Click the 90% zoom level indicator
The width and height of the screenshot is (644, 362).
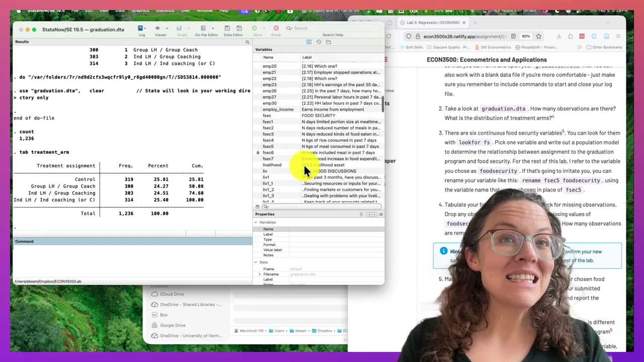click(x=526, y=36)
